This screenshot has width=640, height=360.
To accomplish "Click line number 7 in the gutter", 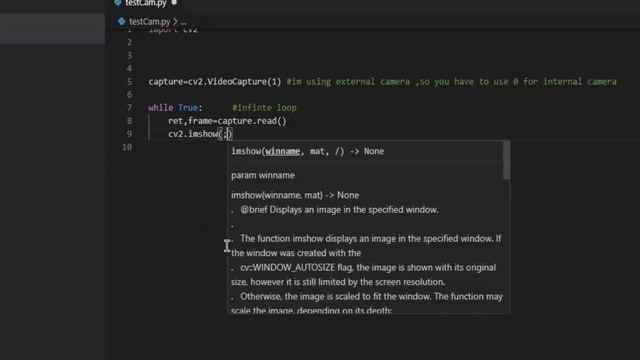I will pyautogui.click(x=129, y=108).
